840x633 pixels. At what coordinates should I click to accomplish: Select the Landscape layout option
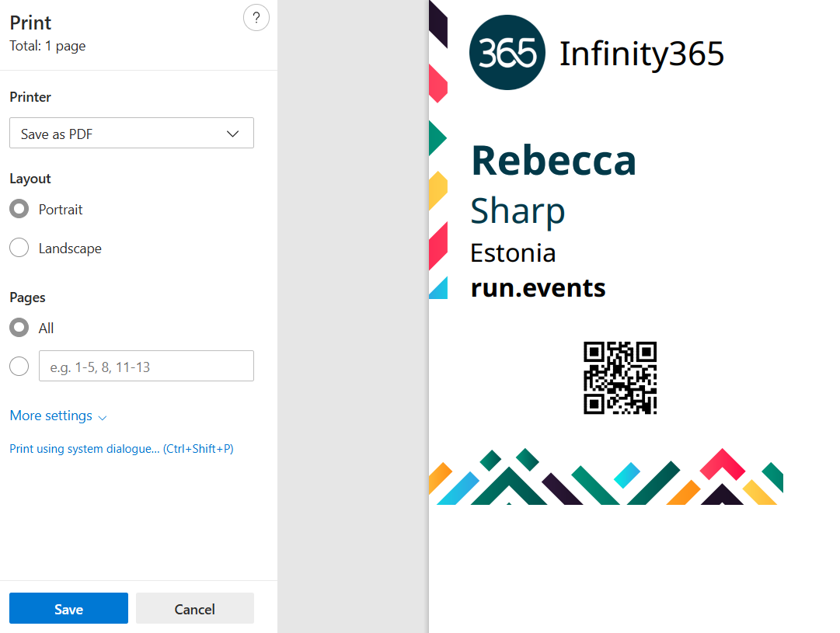19,249
